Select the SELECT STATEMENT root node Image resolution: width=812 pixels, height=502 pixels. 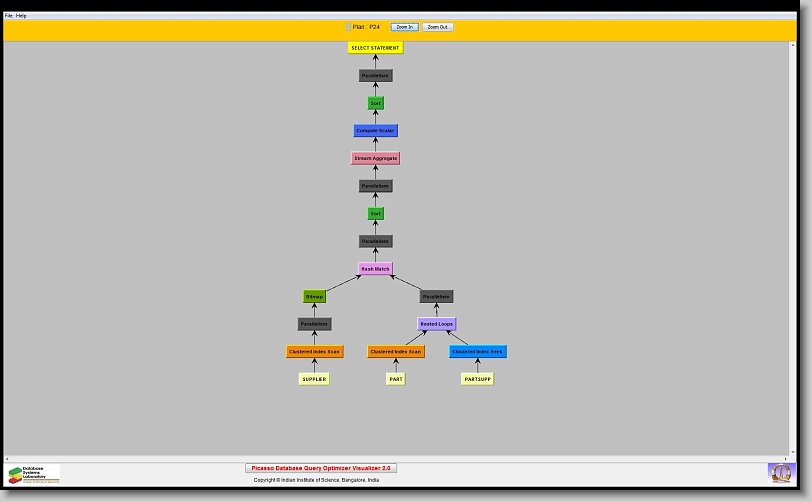click(x=375, y=48)
